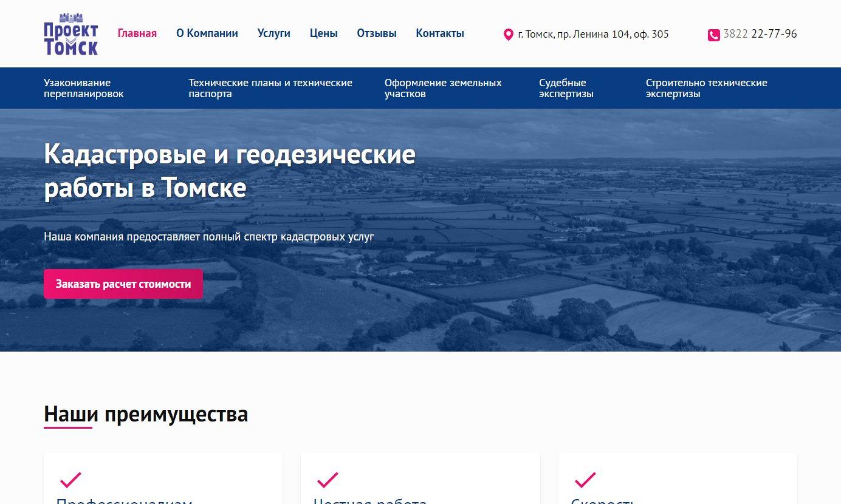Click the address г. Томск, пр. Ленина 104
The height and width of the screenshot is (504, 841).
click(x=592, y=35)
